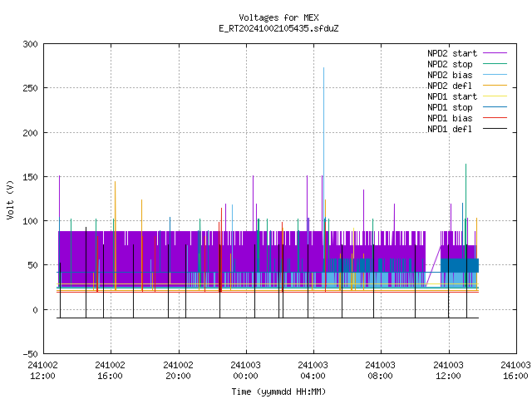This screenshot has width=532, height=399.
Task: Click the chart title Voltages for MEX
Action: [278, 17]
